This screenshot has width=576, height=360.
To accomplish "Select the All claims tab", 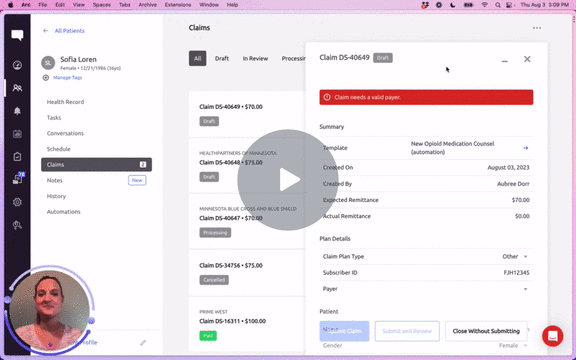I will pyautogui.click(x=198, y=58).
